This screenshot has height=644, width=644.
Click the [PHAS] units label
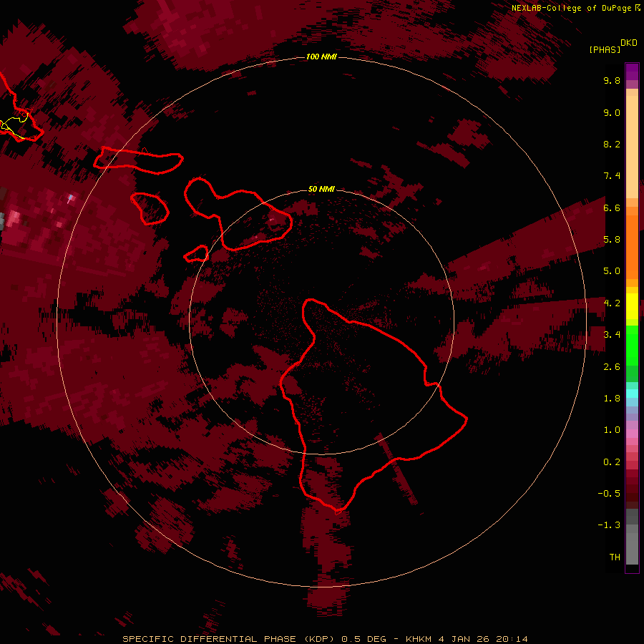pyautogui.click(x=605, y=49)
